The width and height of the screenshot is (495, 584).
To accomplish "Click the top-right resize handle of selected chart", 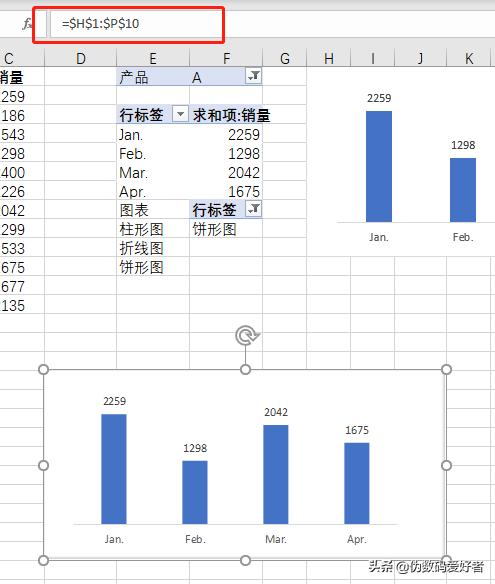I will 446,369.
